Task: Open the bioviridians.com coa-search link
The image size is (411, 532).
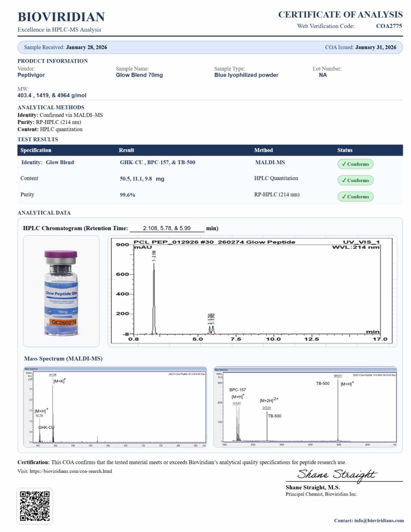Action: (x=71, y=471)
